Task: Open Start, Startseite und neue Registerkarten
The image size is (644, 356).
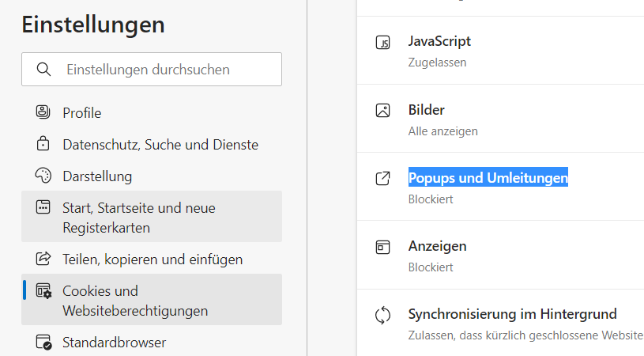Action: [x=152, y=217]
